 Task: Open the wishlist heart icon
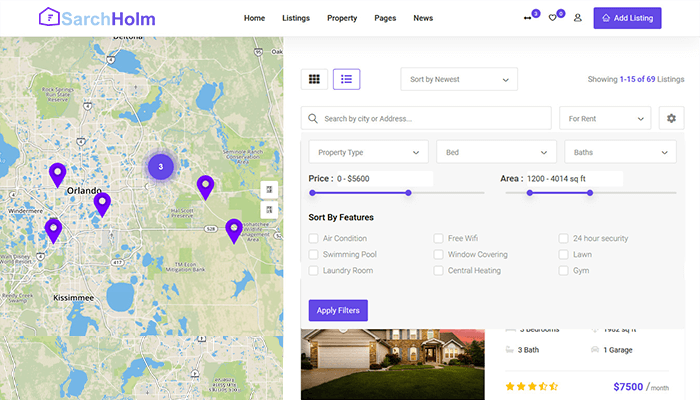pyautogui.click(x=554, y=18)
